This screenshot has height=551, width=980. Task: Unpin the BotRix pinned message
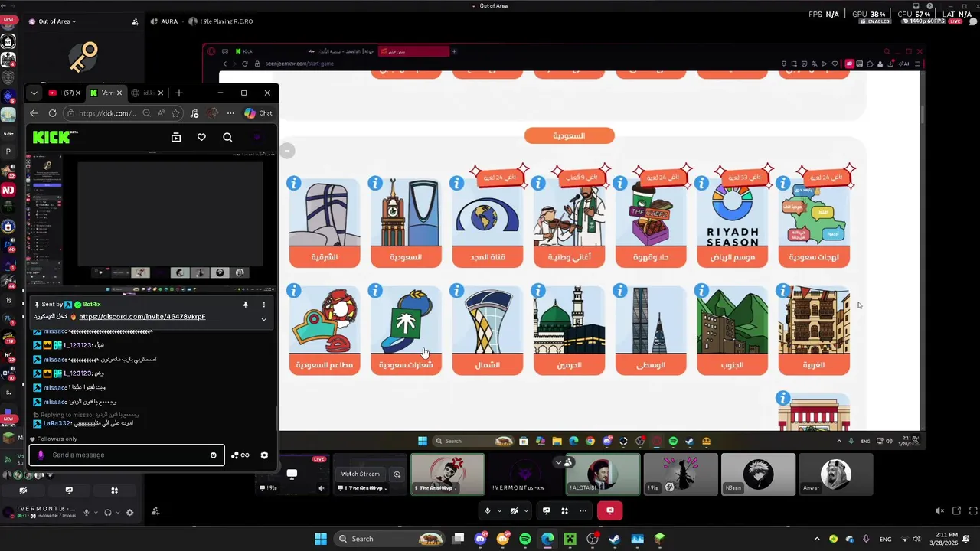click(x=246, y=305)
